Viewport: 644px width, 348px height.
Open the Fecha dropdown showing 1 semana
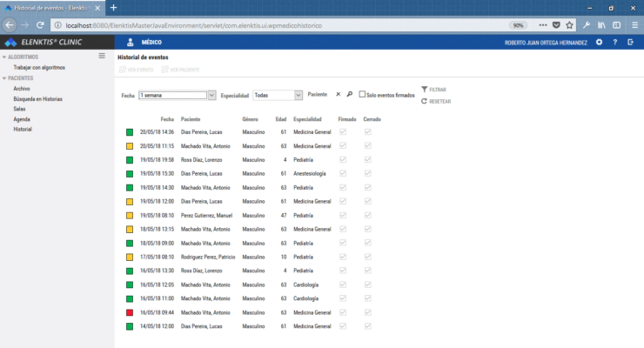(x=177, y=95)
